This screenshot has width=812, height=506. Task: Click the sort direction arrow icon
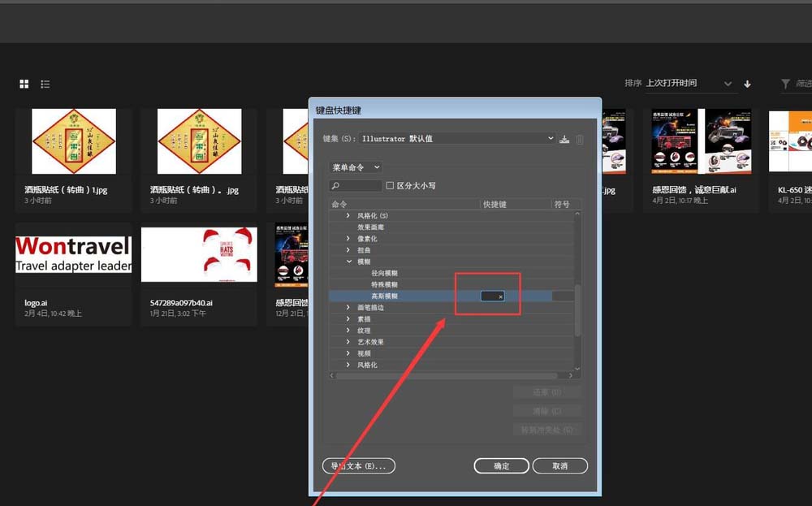point(747,83)
